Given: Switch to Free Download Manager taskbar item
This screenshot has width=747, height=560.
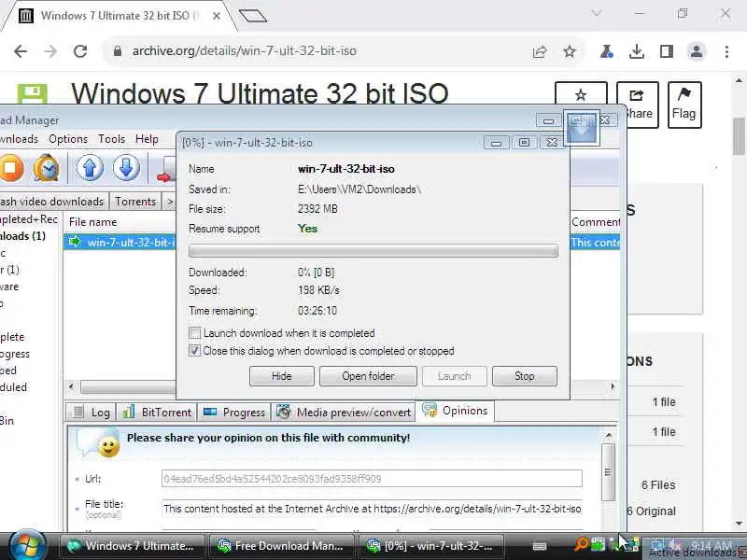Looking at the screenshot, I should [282, 546].
